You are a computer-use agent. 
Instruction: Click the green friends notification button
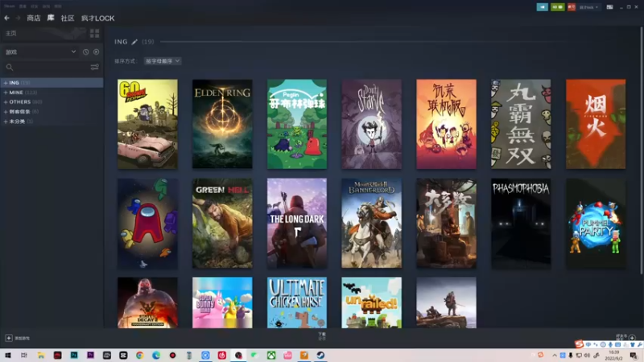pyautogui.click(x=557, y=7)
